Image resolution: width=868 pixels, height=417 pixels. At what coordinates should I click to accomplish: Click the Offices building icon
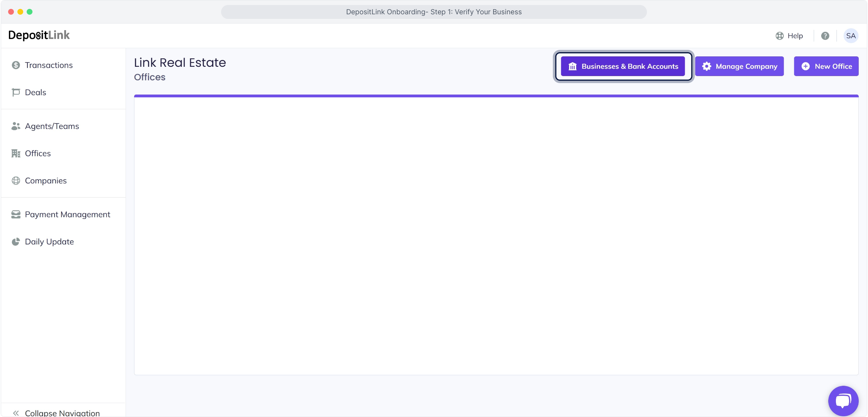click(x=16, y=154)
